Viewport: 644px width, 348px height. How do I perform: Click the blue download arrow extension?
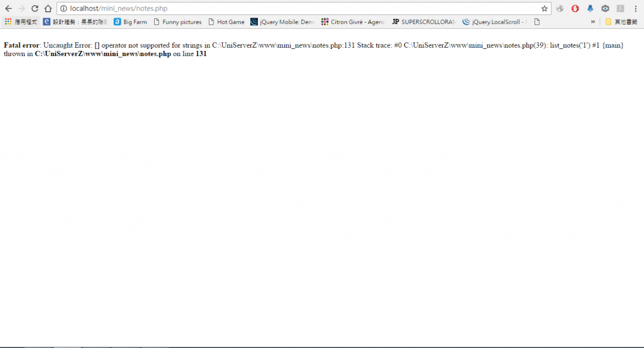(590, 9)
